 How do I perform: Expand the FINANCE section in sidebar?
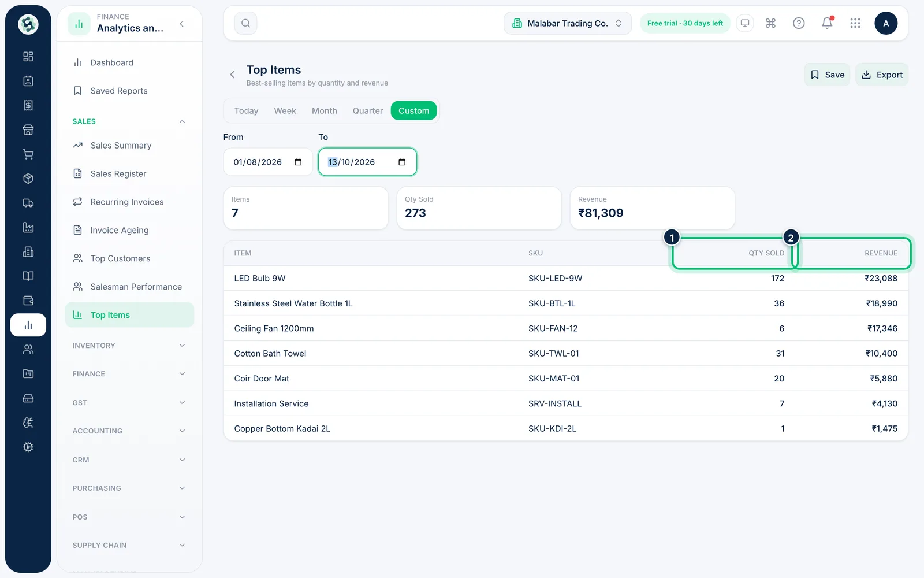coord(129,374)
